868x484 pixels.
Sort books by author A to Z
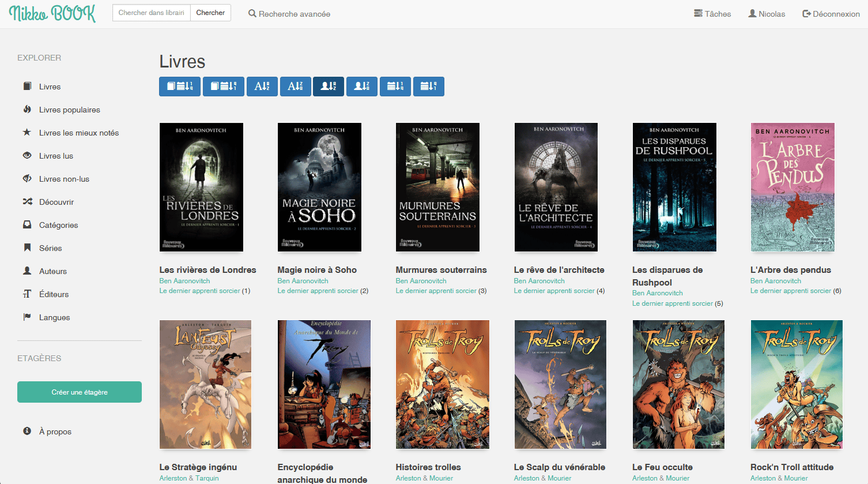tap(329, 87)
